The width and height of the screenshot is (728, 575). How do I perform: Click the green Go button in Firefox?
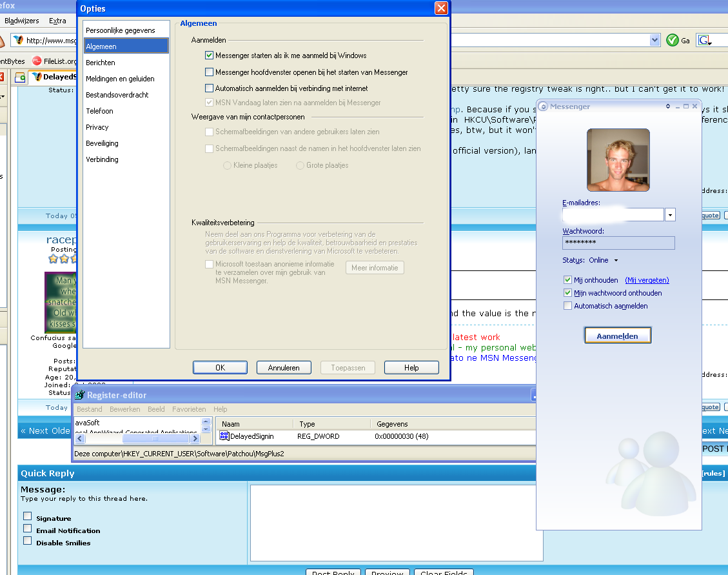coord(673,40)
